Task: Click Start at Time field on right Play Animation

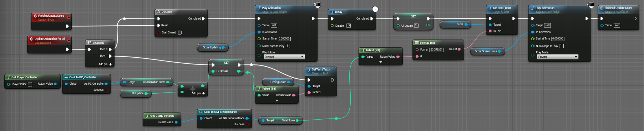Action: point(558,38)
